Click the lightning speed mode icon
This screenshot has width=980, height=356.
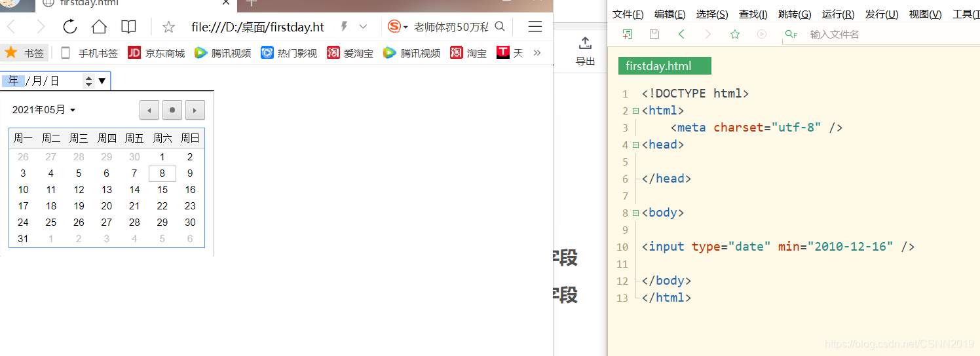(x=343, y=27)
